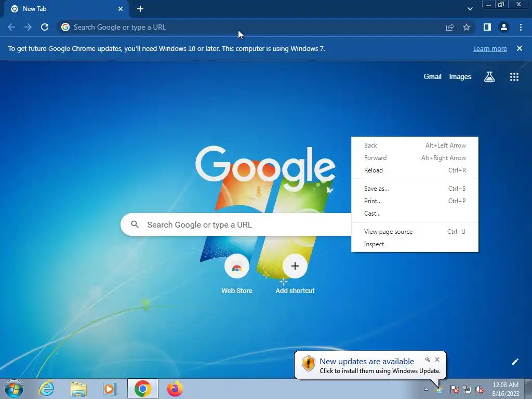Close the New Tab tab
532x399 pixels.
click(121, 9)
